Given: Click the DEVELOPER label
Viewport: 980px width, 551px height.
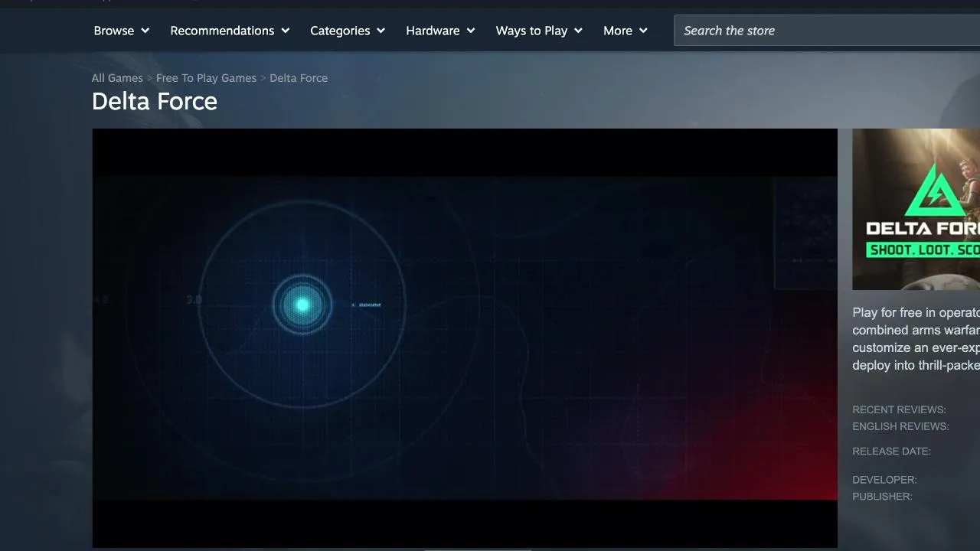Looking at the screenshot, I should pos(884,480).
